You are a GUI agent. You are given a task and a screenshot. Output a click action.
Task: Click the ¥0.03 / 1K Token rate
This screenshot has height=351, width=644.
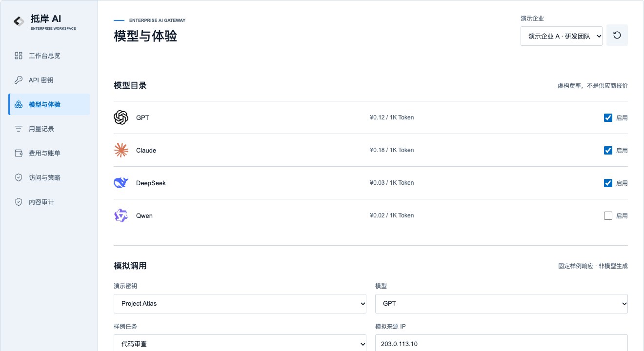tap(392, 183)
